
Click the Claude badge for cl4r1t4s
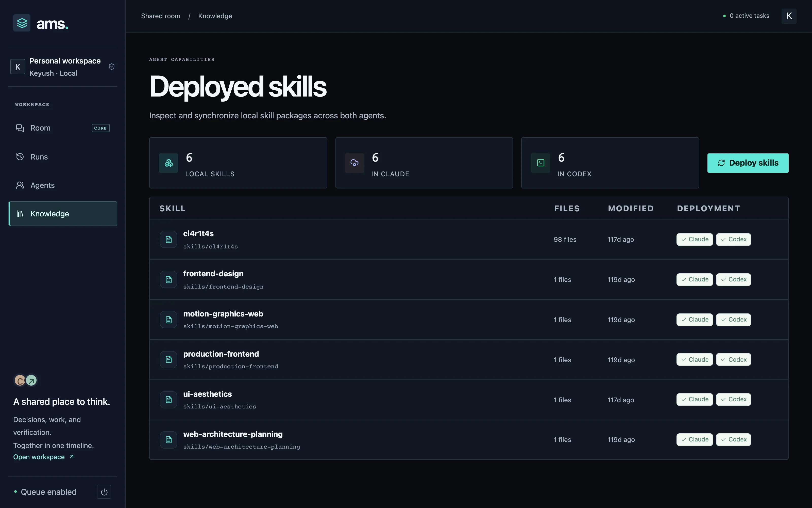click(695, 240)
